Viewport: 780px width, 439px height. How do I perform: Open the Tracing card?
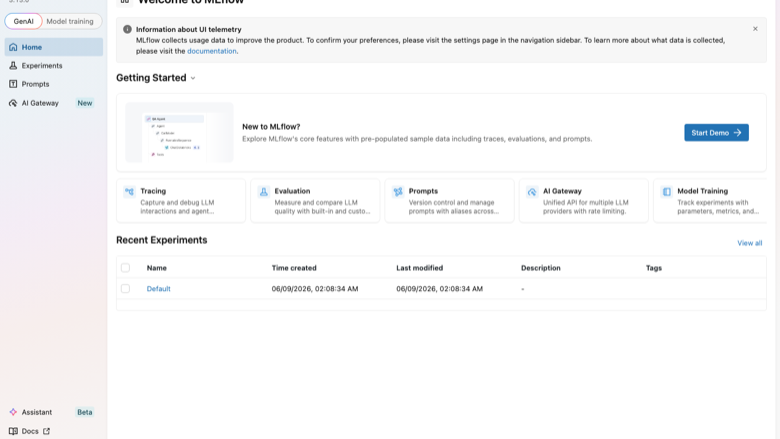(x=181, y=201)
